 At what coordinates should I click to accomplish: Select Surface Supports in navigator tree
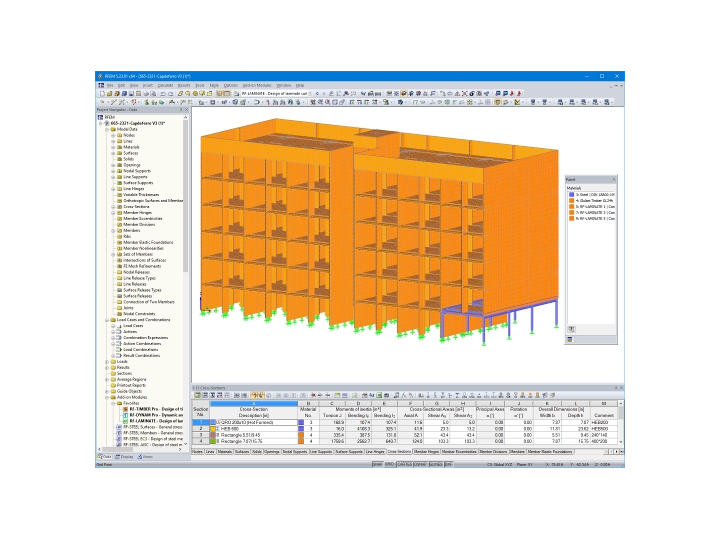[138, 183]
